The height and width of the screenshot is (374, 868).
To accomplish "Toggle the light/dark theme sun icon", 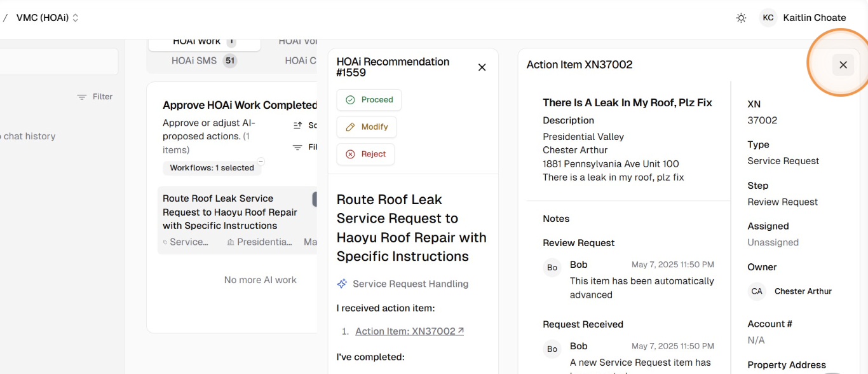I will 741,18.
